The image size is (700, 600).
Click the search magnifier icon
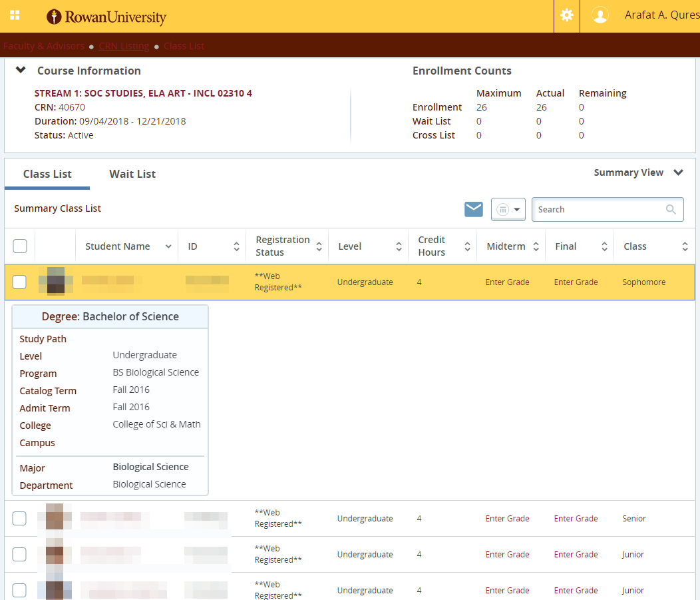(671, 209)
